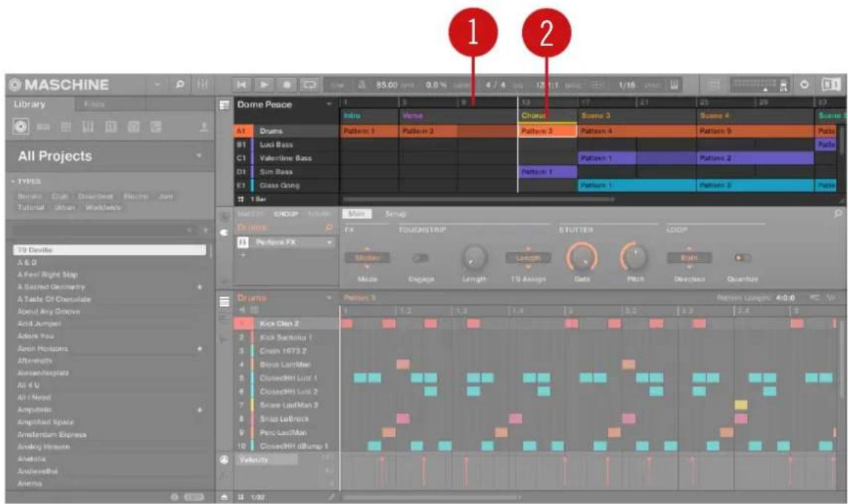This screenshot has height=504, width=848.
Task: Expand the All Projects banks dropdown
Action: tap(198, 156)
